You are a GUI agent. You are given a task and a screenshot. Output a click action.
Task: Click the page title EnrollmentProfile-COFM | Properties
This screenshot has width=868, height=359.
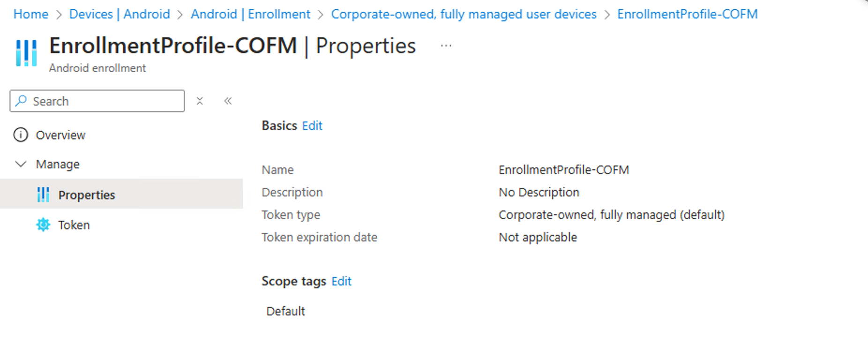[x=232, y=46]
